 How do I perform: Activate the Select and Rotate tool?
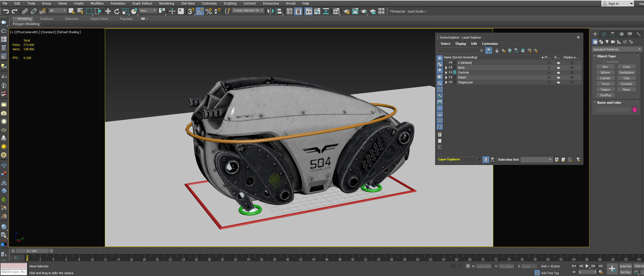117,11
